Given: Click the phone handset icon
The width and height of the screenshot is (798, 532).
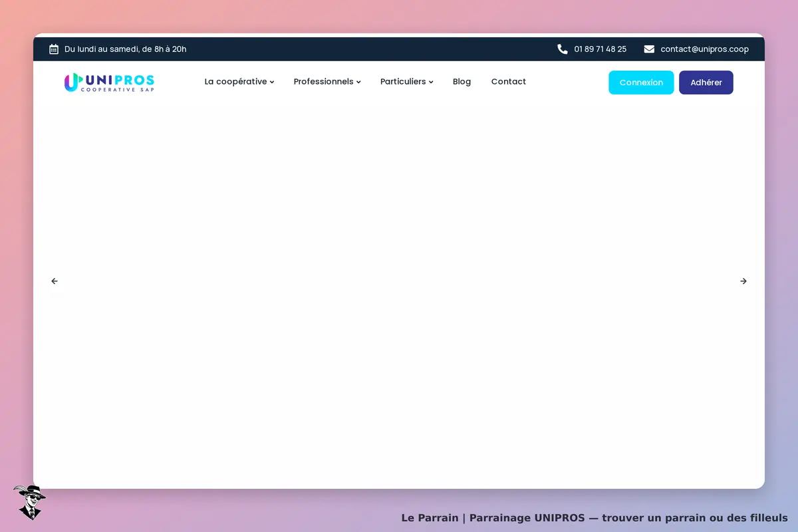Looking at the screenshot, I should pos(563,49).
